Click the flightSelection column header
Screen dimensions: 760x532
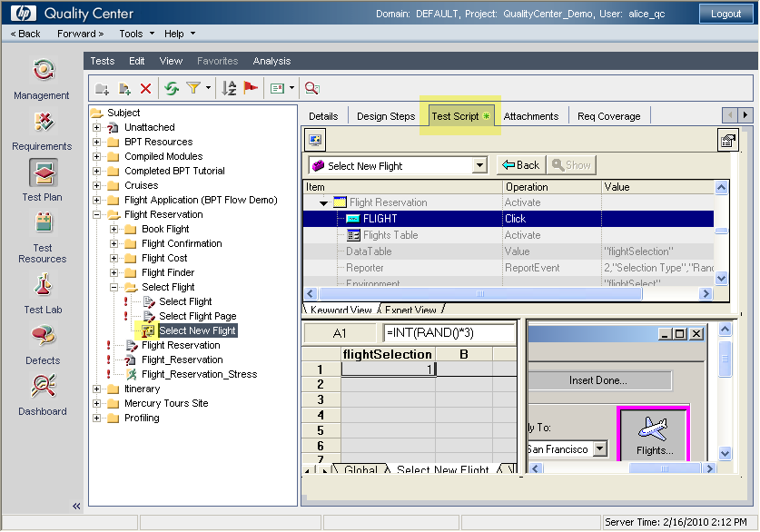[388, 354]
